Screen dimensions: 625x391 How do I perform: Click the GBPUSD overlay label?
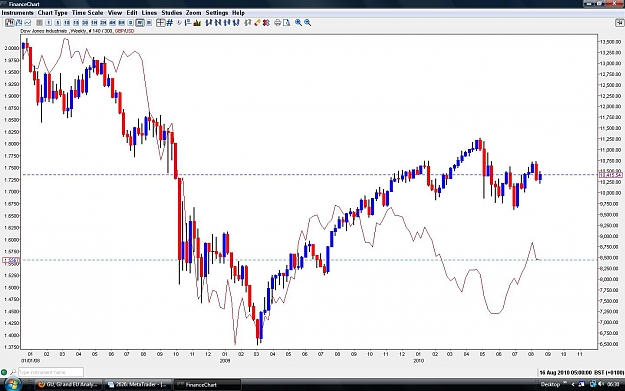click(124, 31)
